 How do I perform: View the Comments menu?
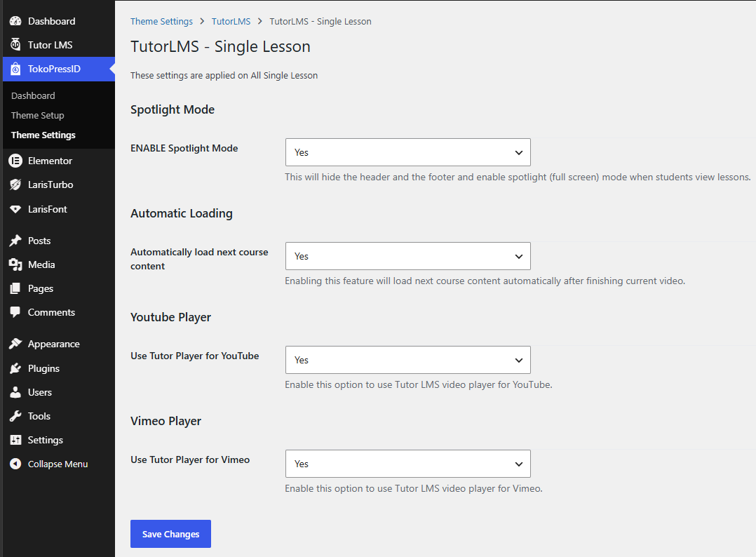pos(52,312)
